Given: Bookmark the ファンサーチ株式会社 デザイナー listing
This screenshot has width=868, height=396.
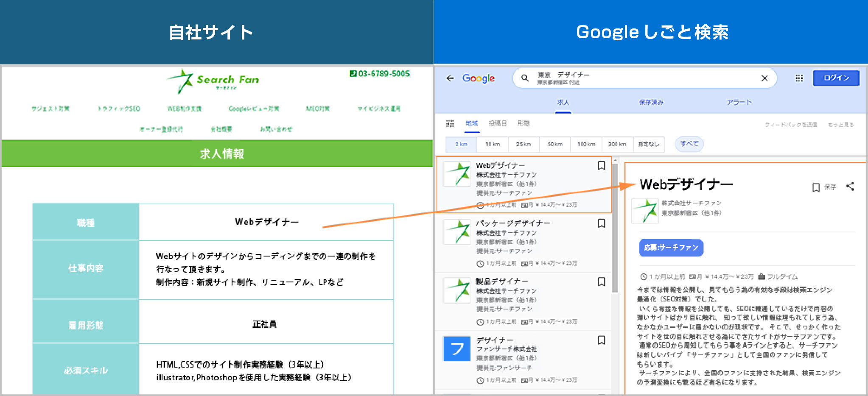Looking at the screenshot, I should (x=601, y=340).
